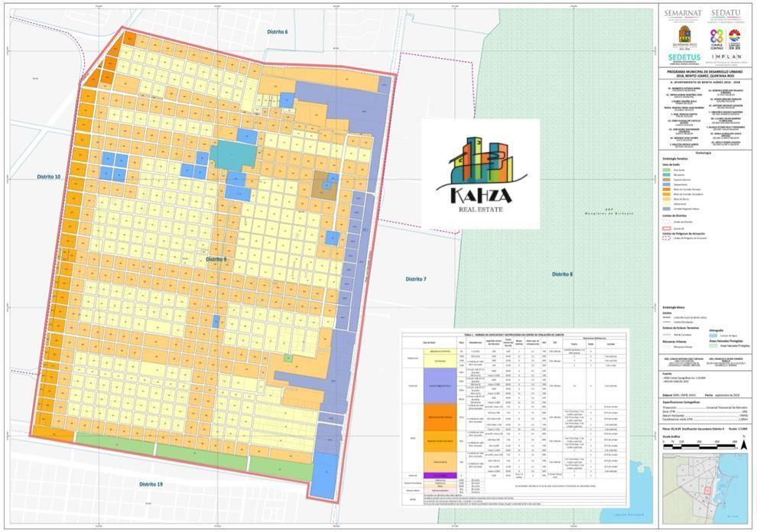Image resolution: width=757 pixels, height=532 pixels.
Task: Click the Distrito 10 map label
Action: pyautogui.click(x=49, y=177)
